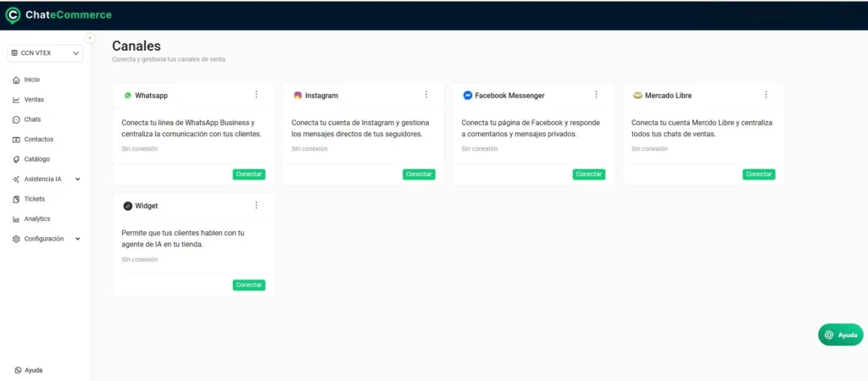Click the Canales page heading
The width and height of the screenshot is (868, 381).
(x=136, y=46)
